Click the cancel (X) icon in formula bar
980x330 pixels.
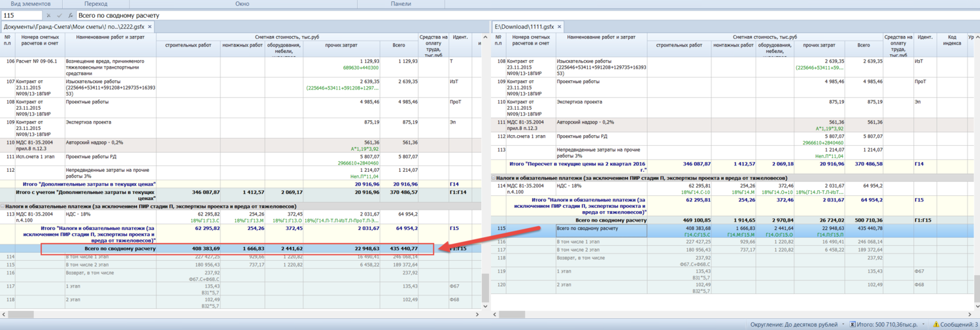(x=49, y=15)
